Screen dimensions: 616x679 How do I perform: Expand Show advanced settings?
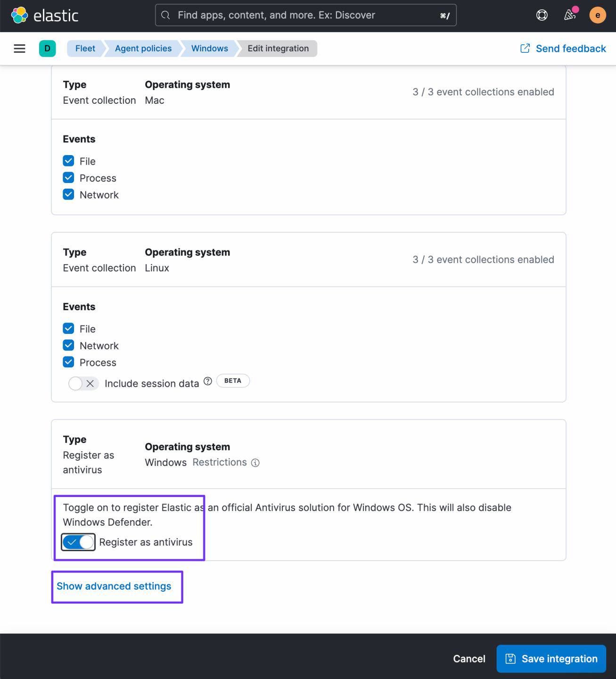pos(114,586)
